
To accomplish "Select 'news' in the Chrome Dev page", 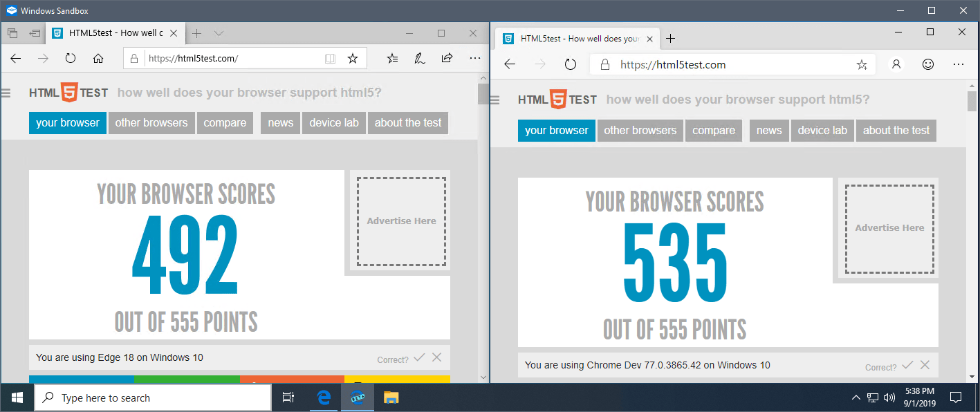I will pyautogui.click(x=769, y=131).
